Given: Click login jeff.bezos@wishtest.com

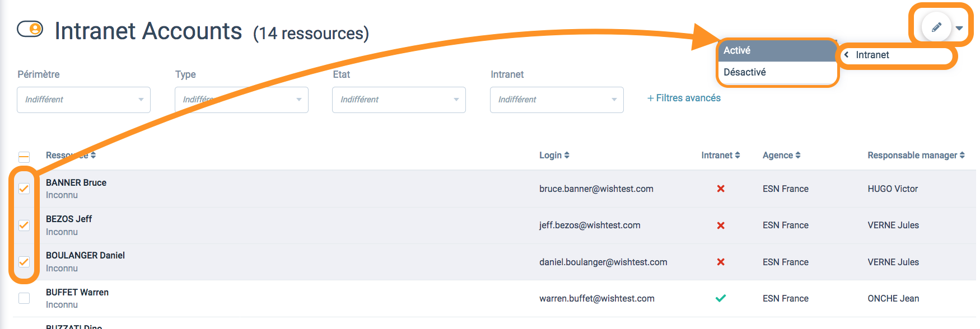Looking at the screenshot, I should (x=590, y=225).
